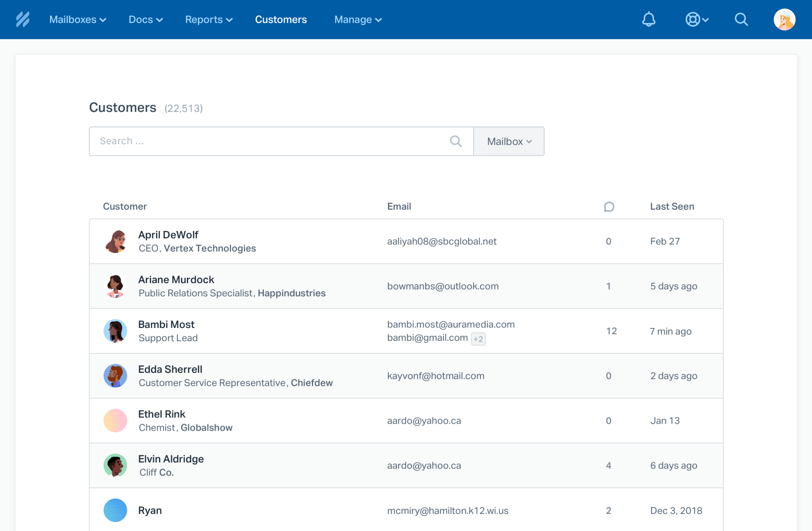Click the Globalshow company name

(x=207, y=428)
